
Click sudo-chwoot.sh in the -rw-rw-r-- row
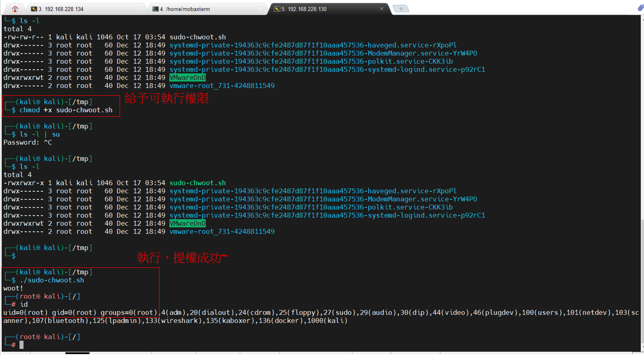[x=197, y=37]
